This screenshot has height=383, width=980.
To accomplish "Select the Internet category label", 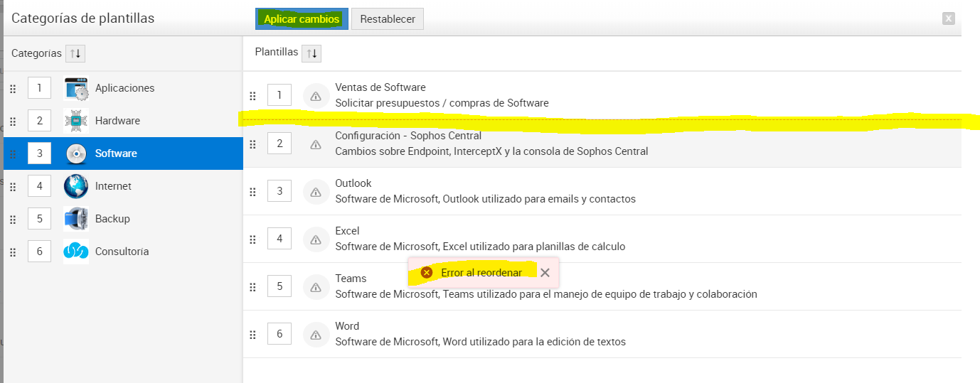I will [x=113, y=186].
